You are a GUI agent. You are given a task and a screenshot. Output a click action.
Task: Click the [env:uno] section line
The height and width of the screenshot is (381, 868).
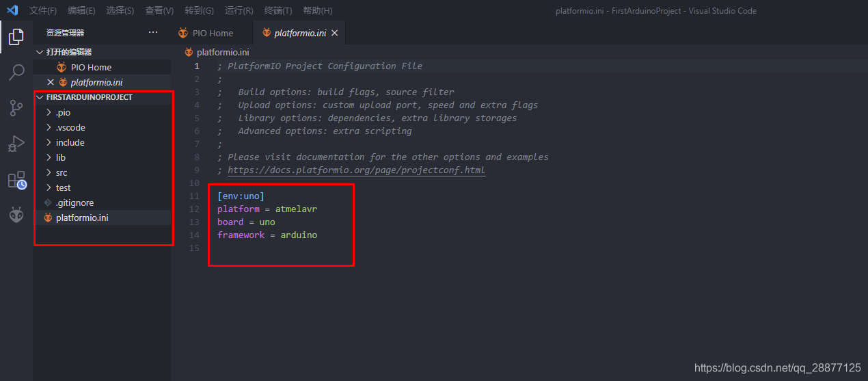[241, 196]
